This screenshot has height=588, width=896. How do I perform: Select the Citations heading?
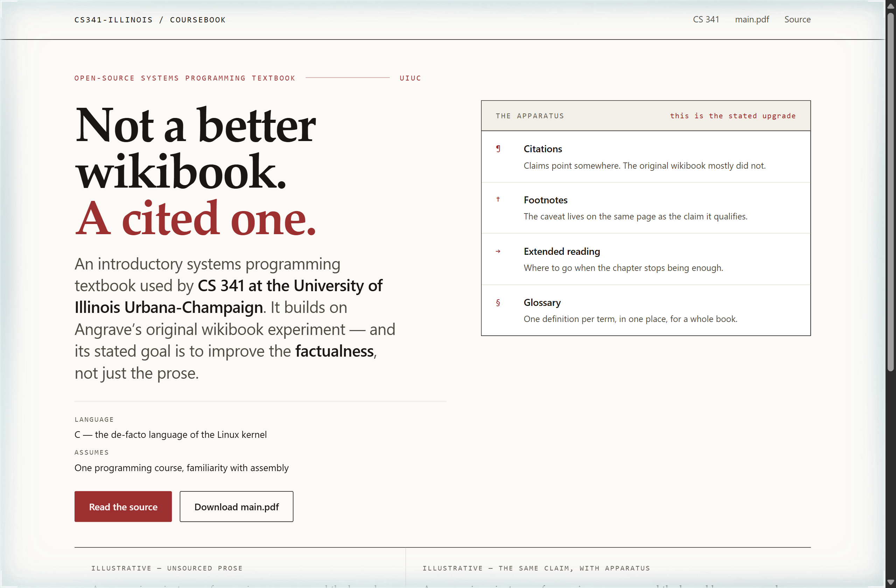[542, 149]
